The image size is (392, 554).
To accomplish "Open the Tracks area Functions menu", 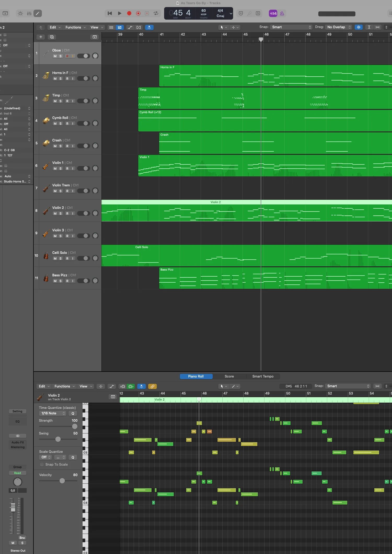I will point(76,27).
